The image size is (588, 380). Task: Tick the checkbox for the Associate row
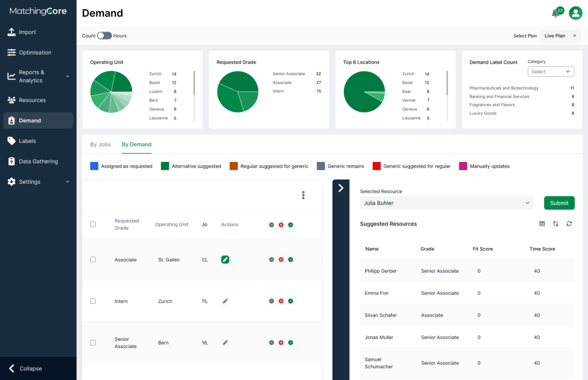93,259
